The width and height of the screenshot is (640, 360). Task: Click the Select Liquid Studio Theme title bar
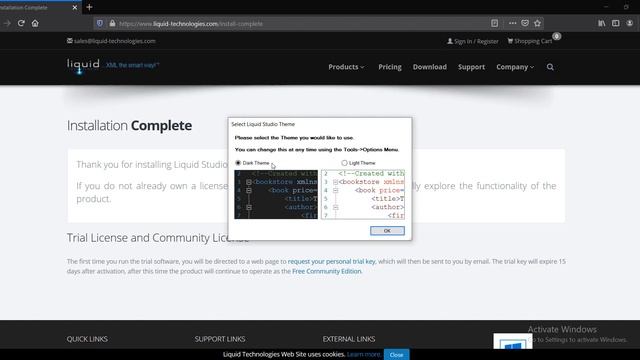pos(320,124)
